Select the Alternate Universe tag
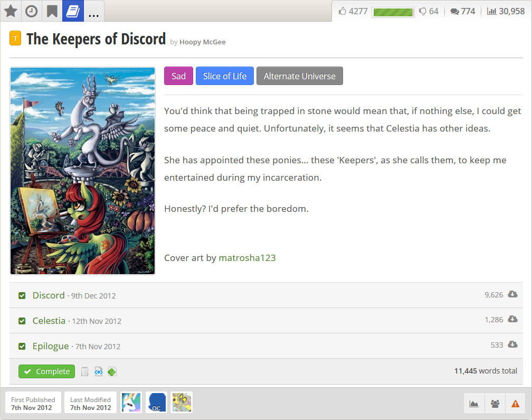Viewport: 532px width, 420px height. point(300,76)
